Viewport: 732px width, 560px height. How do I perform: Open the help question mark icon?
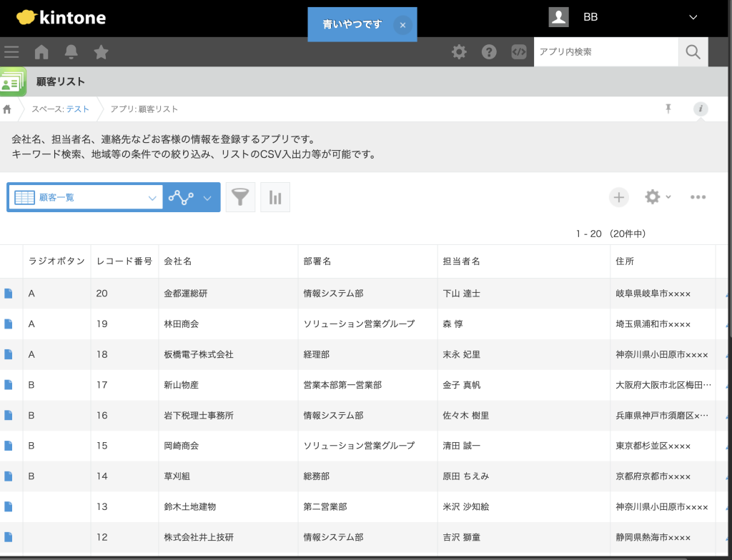tap(489, 51)
